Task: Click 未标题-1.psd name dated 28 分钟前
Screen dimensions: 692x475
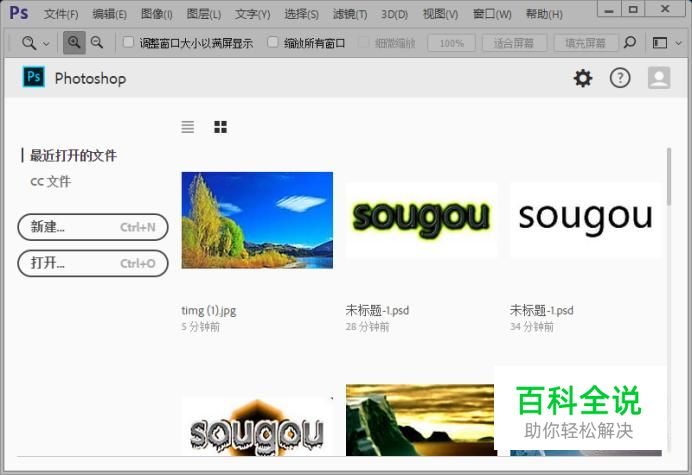Action: click(x=377, y=310)
